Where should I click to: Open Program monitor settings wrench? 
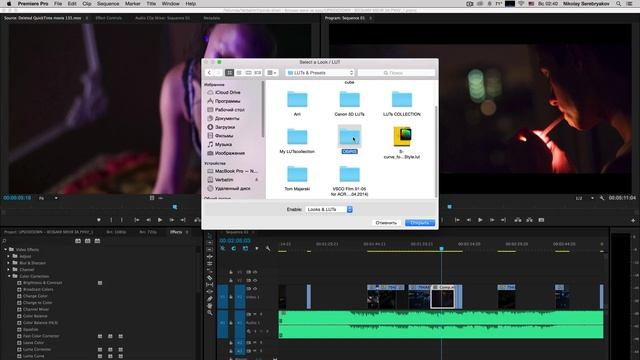[602, 198]
